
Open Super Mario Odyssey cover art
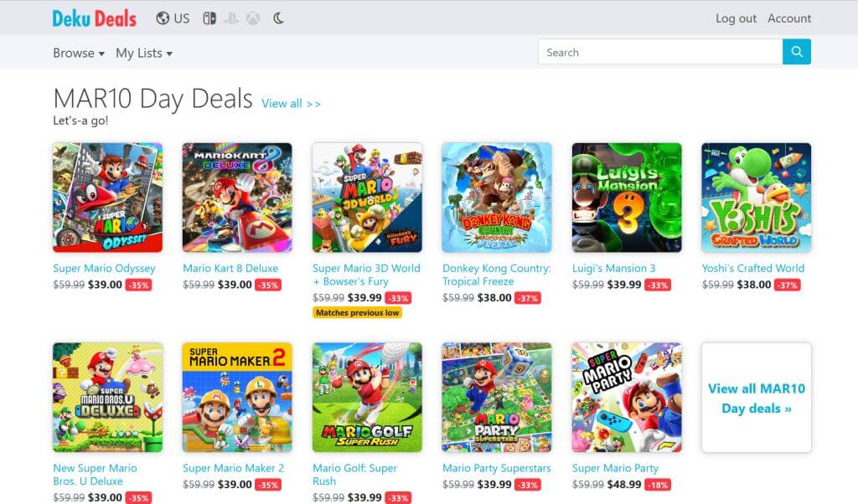pos(107,198)
